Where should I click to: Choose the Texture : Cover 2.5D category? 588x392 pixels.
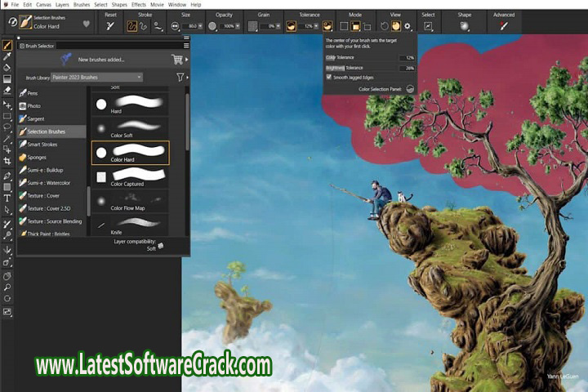[x=51, y=208]
